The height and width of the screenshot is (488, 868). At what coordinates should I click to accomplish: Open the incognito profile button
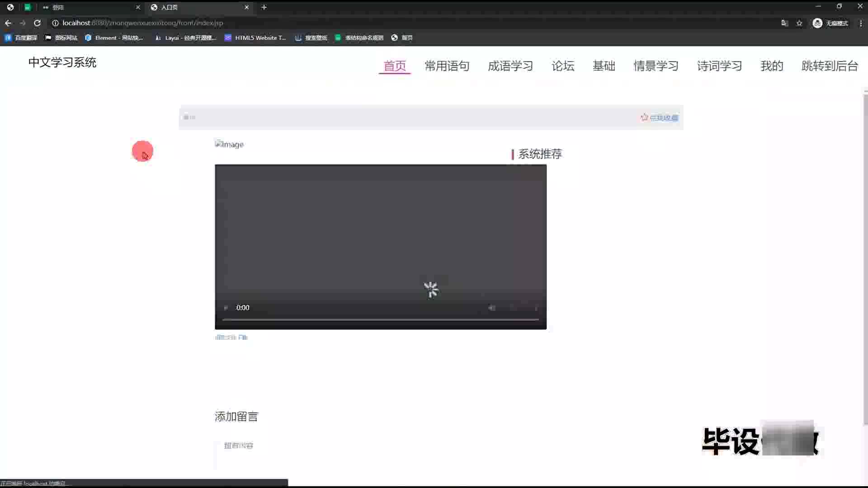(x=830, y=23)
